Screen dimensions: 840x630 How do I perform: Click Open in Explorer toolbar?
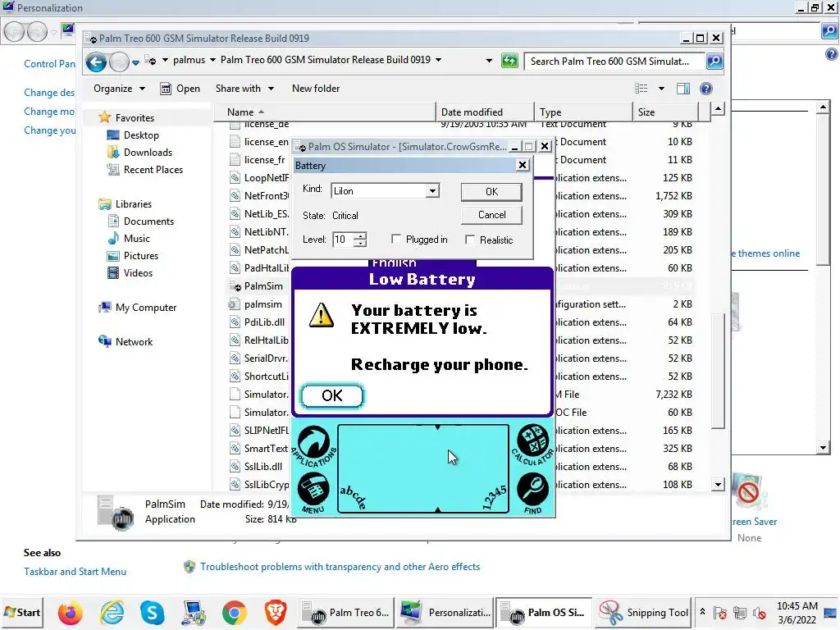pos(180,89)
